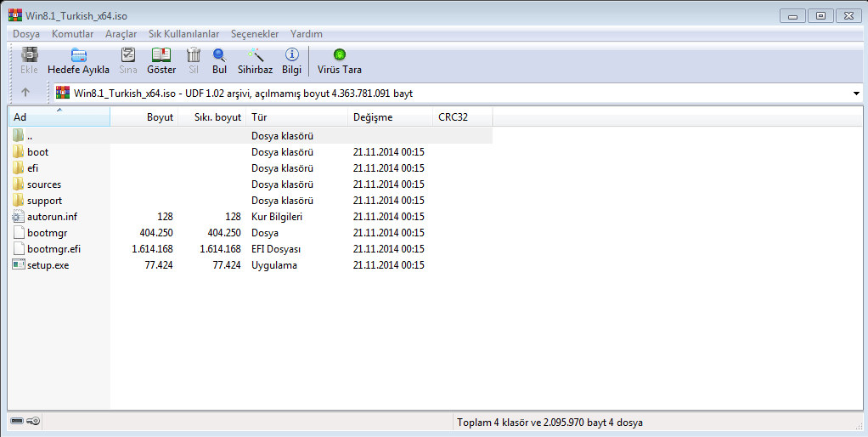The width and height of the screenshot is (868, 437).
Task: Click the 'Dosya' type cell of bootmgr
Action: [x=265, y=233]
